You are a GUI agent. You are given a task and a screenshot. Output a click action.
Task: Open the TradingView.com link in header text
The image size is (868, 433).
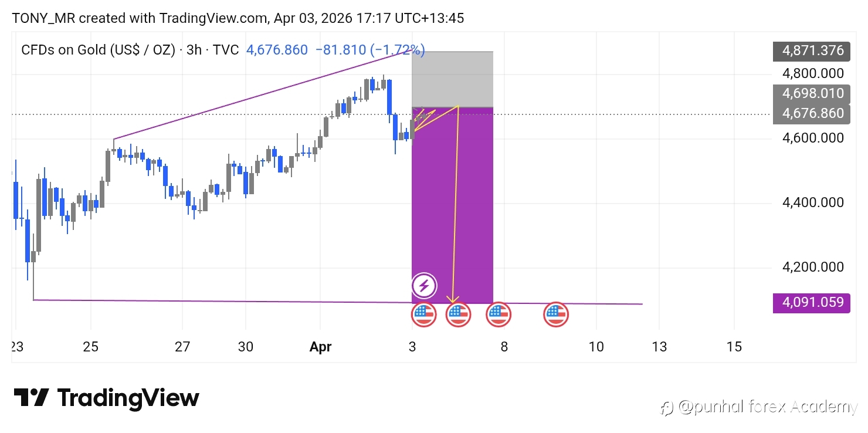[214, 18]
